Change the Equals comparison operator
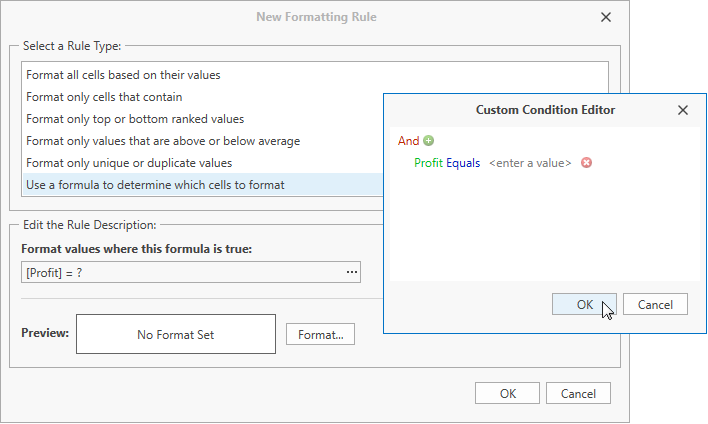 (x=463, y=163)
